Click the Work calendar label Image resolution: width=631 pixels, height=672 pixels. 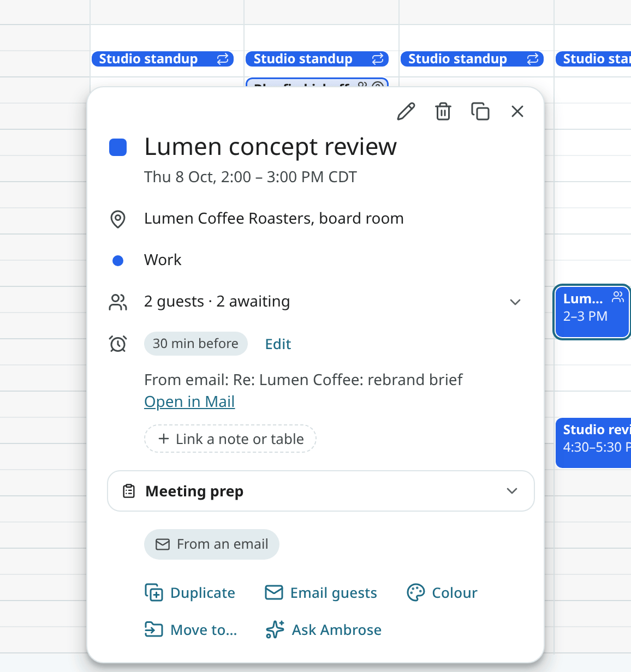pyautogui.click(x=163, y=260)
